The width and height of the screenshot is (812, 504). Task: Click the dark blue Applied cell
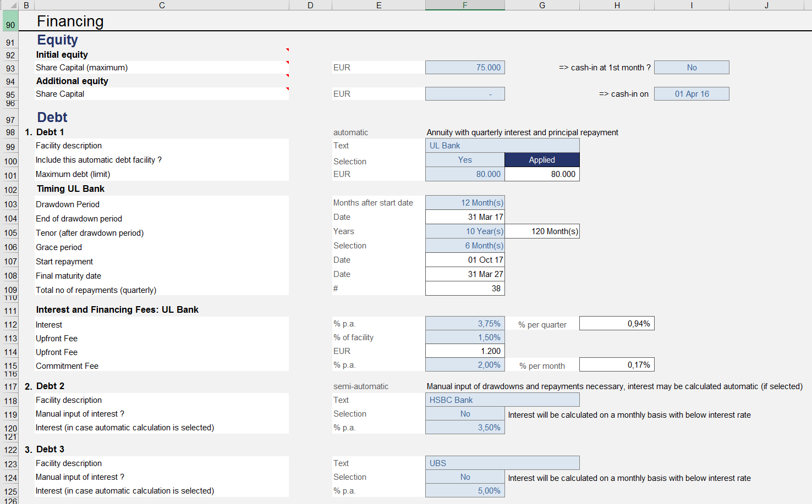(x=542, y=160)
